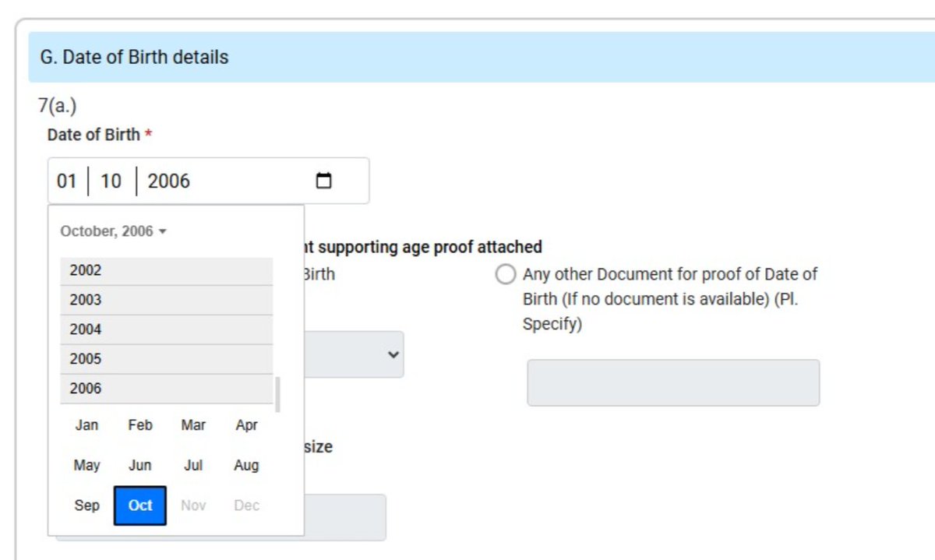Click the 'G. Date of Birth details' header
This screenshot has height=560, width=935.
click(482, 57)
